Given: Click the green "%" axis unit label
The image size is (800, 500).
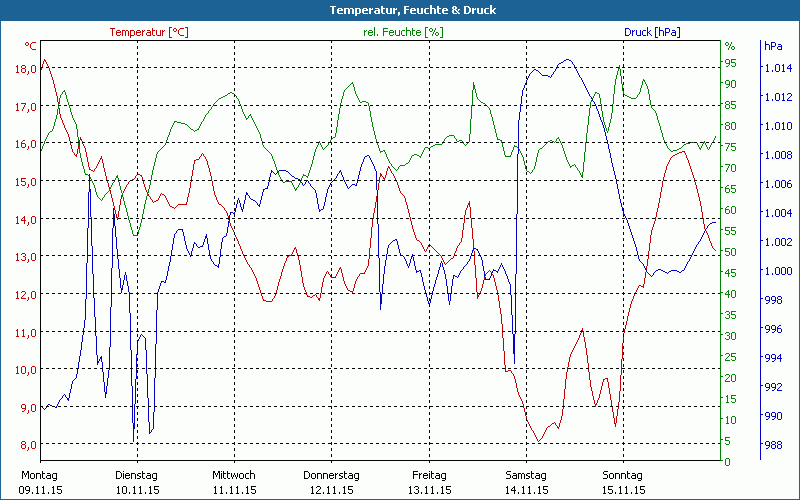Looking at the screenshot, I should 730,46.
